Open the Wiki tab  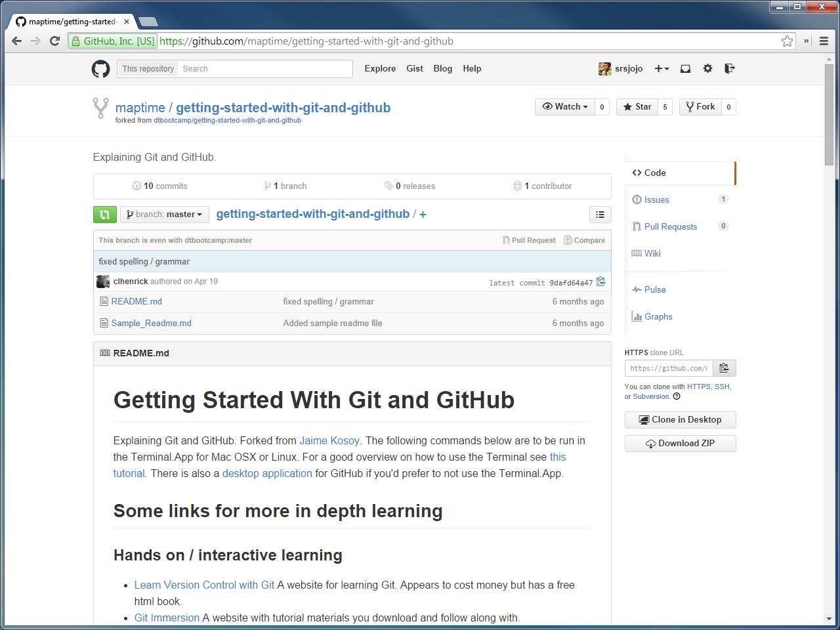click(680, 253)
